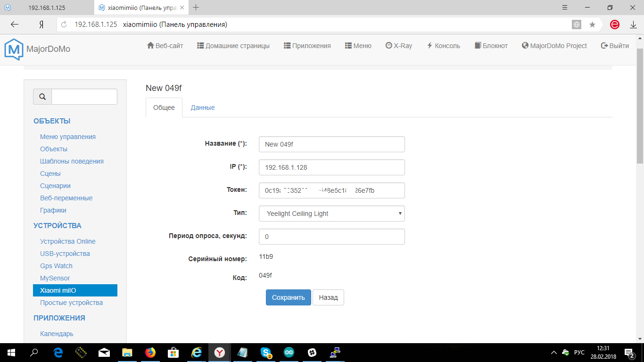Switch to the Данные tab

[203, 107]
